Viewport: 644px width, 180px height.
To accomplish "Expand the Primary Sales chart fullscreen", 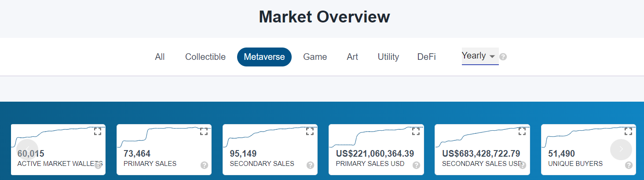I will [x=204, y=131].
